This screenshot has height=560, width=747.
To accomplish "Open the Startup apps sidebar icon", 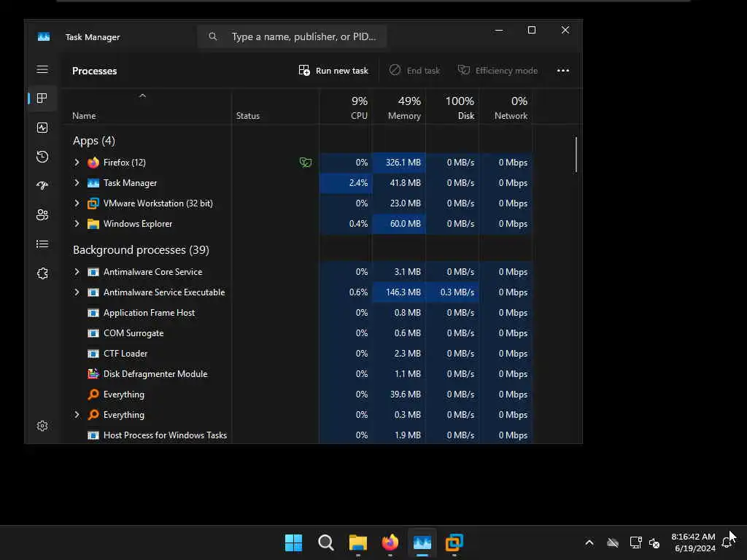I will [x=42, y=186].
